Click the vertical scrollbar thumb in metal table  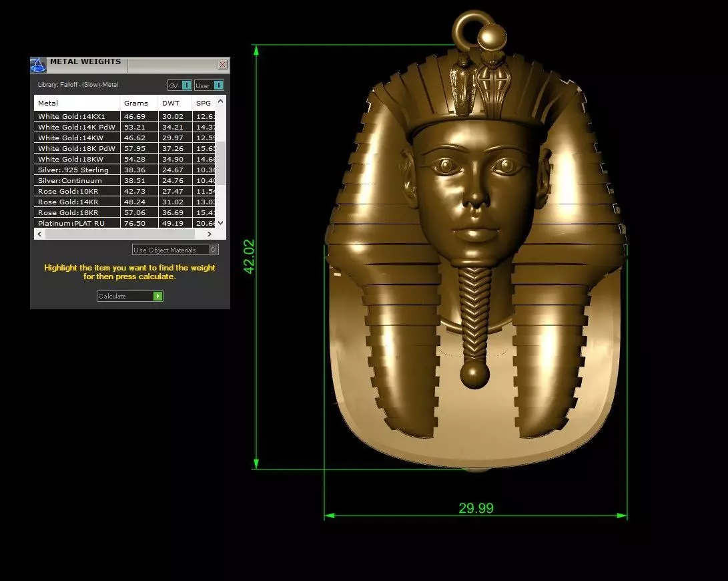click(222, 163)
